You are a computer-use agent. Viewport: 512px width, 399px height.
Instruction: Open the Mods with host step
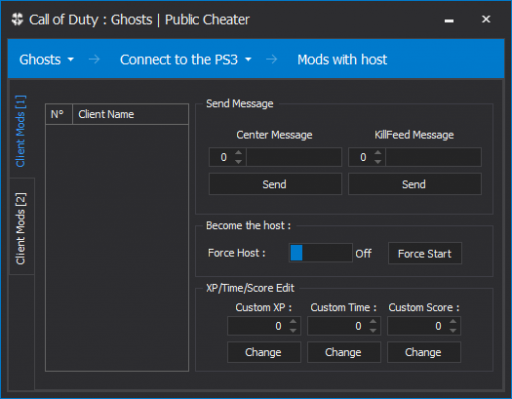(x=342, y=60)
